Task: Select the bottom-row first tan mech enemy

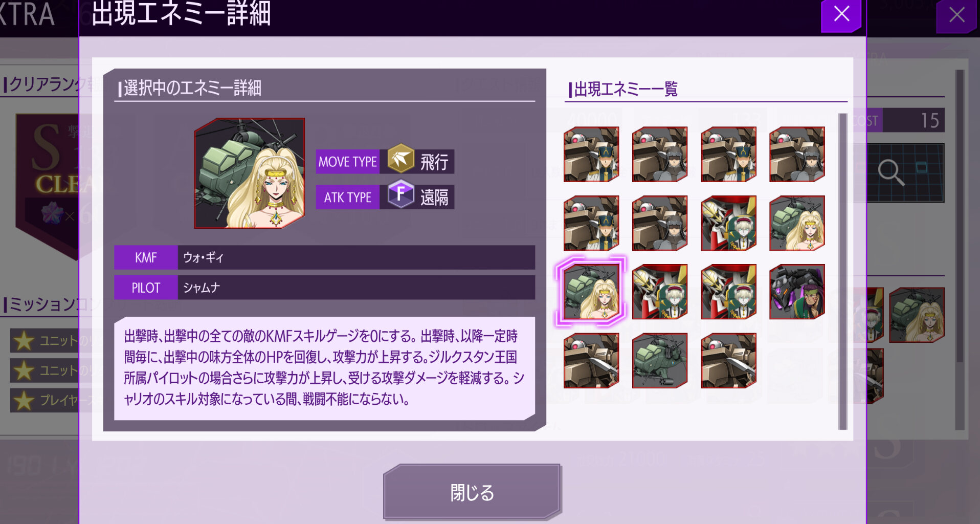Action: click(x=591, y=361)
